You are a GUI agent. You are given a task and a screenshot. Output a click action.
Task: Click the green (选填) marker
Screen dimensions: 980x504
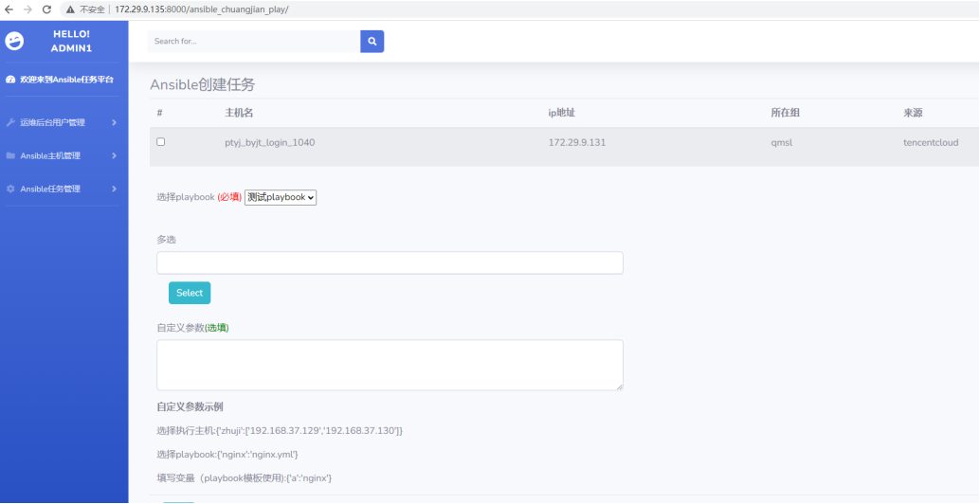coord(217,328)
